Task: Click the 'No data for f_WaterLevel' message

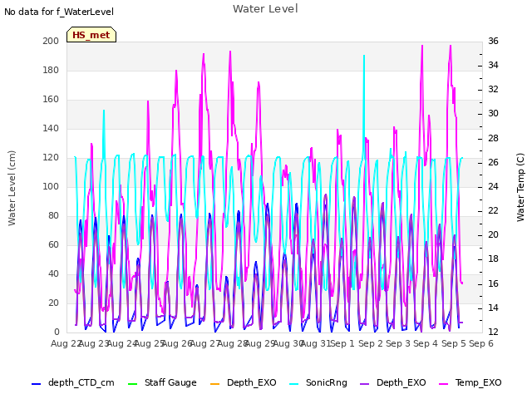Action: pyautogui.click(x=59, y=12)
